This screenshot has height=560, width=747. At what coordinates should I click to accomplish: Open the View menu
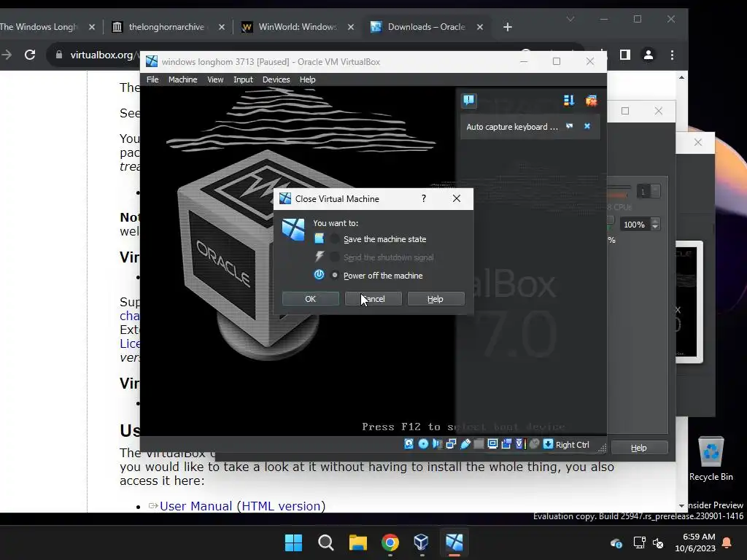pos(215,79)
